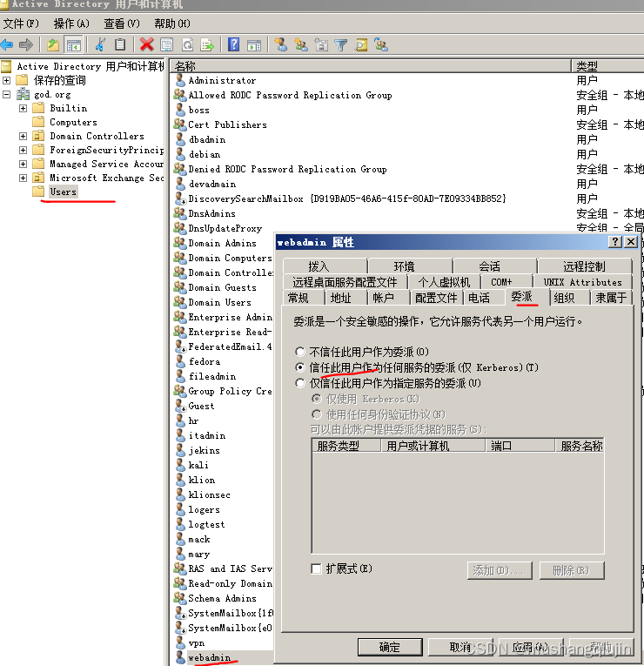Viewport: 644px width, 666px height.
Task: Click the Find objects magnifier icon
Action: (x=361, y=44)
